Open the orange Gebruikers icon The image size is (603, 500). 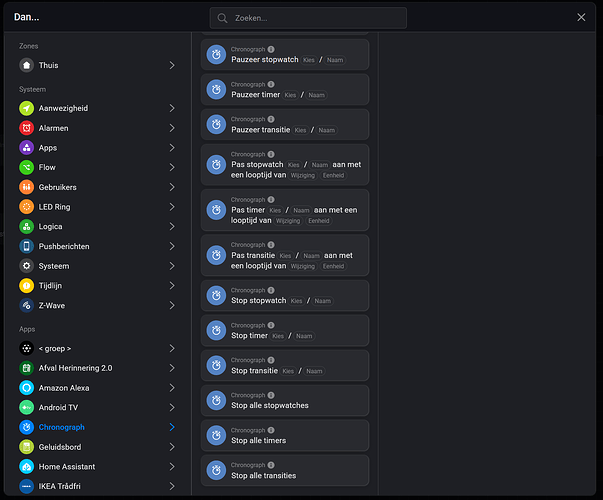[x=27, y=187]
